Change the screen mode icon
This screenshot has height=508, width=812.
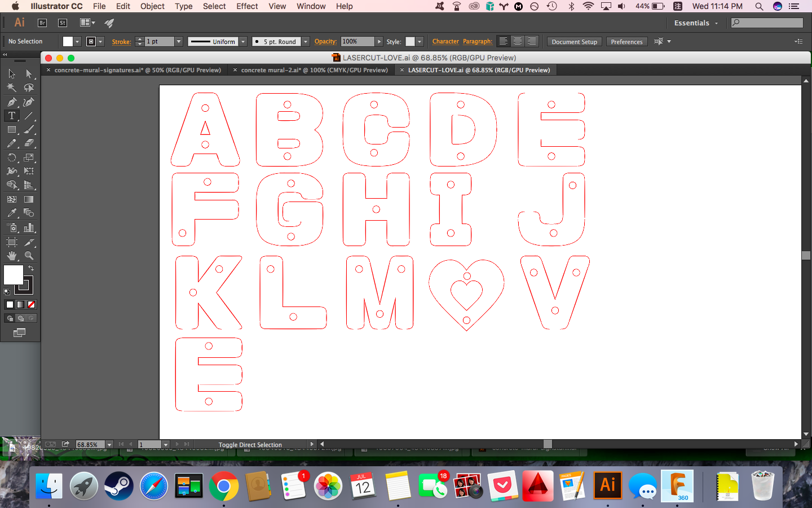coord(20,332)
